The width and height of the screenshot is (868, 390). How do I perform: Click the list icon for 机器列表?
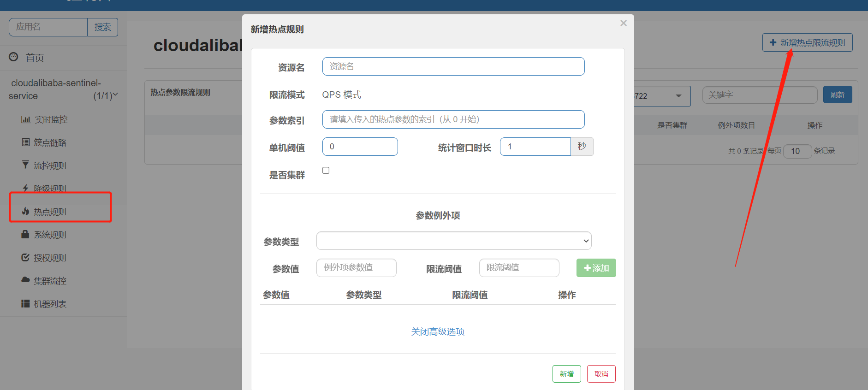[x=25, y=303]
